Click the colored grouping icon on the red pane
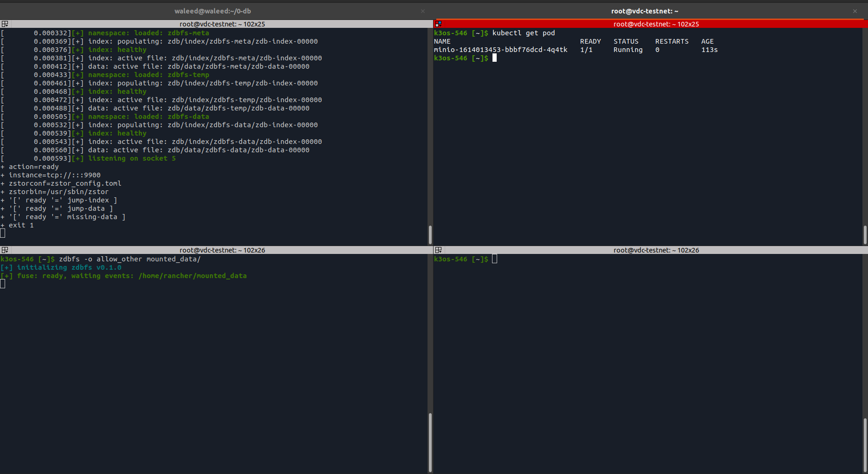Image resolution: width=868 pixels, height=474 pixels. [438, 24]
